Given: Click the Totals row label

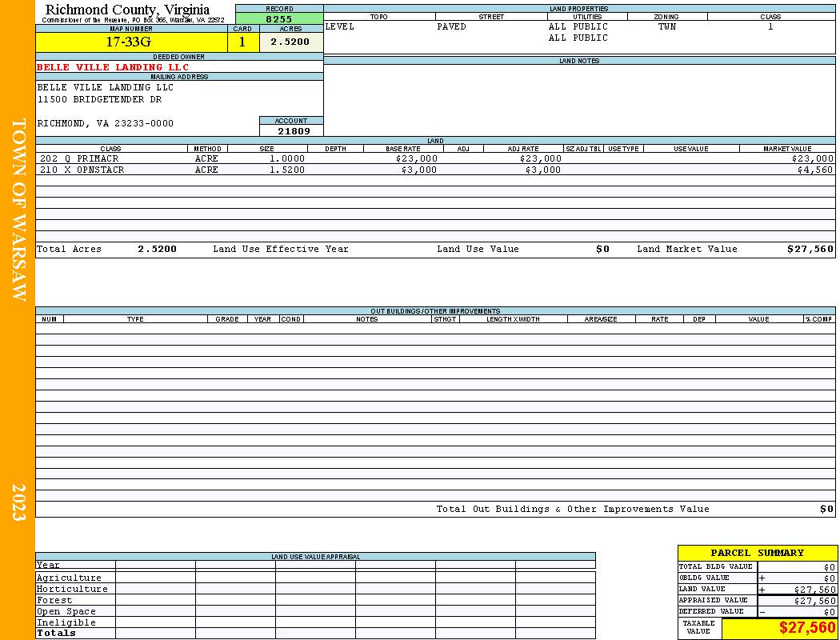Looking at the screenshot, I should 56,633.
